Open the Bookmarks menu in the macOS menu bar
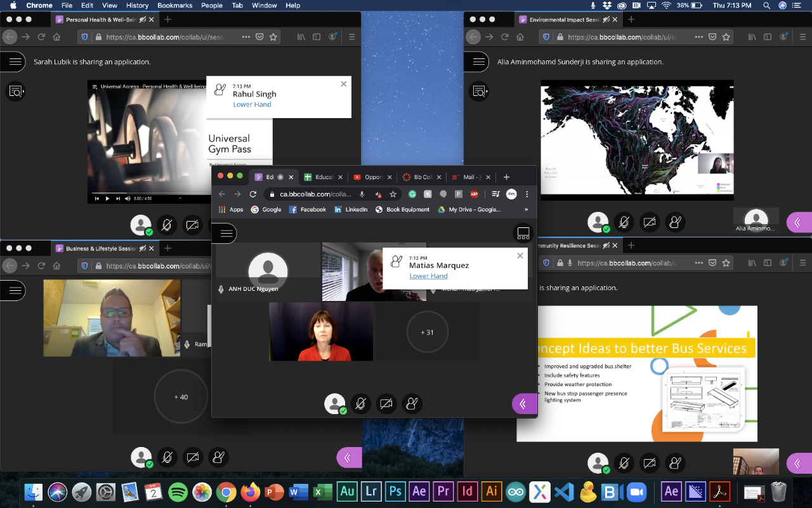This screenshot has width=812, height=508. [175, 5]
